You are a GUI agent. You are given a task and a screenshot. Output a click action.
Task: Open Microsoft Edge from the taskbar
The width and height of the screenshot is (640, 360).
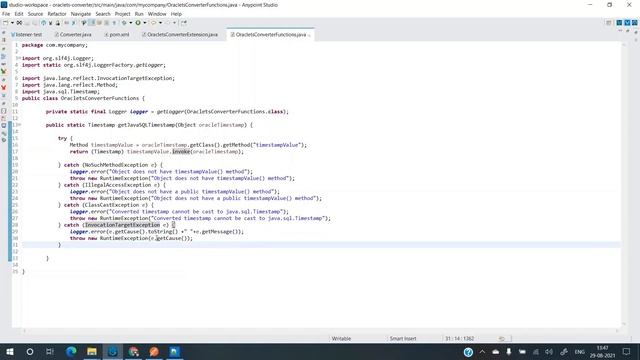[71, 351]
